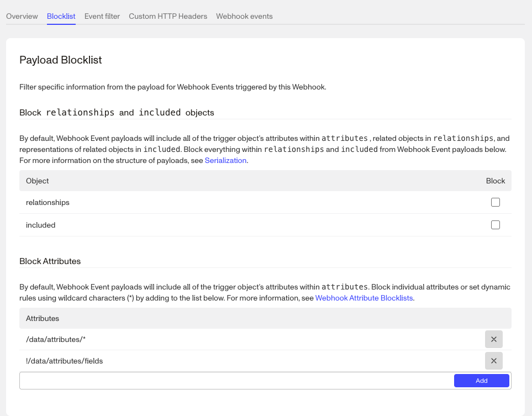Enable blocking of included objects
The image size is (532, 416).
(x=495, y=225)
